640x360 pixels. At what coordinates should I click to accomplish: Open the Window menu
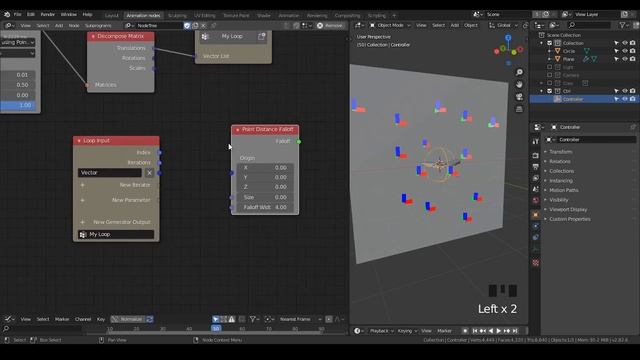69,14
